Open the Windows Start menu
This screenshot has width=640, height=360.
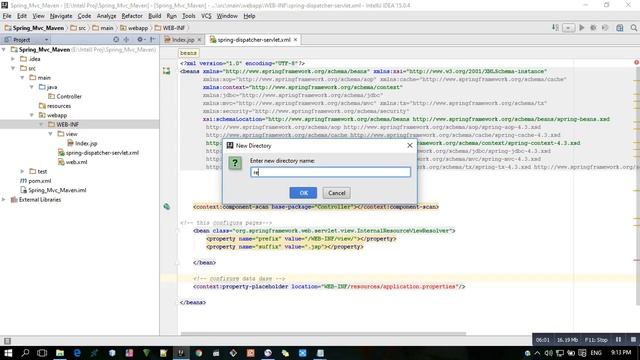8,353
